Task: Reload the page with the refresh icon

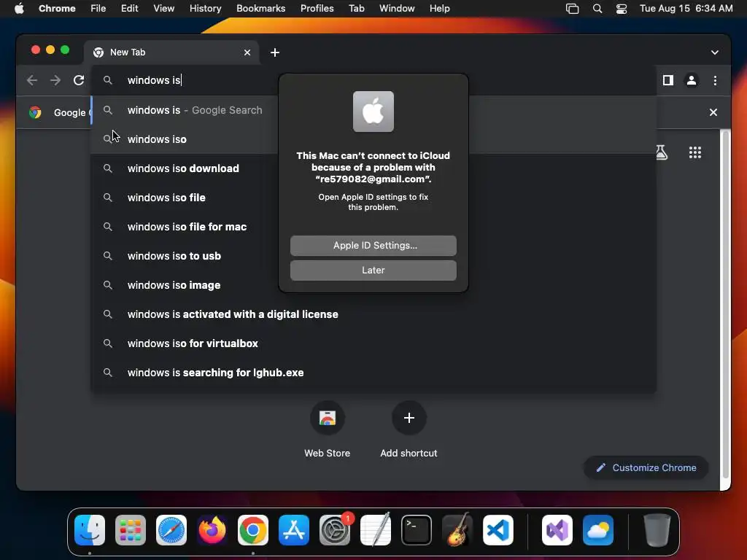Action: point(79,80)
